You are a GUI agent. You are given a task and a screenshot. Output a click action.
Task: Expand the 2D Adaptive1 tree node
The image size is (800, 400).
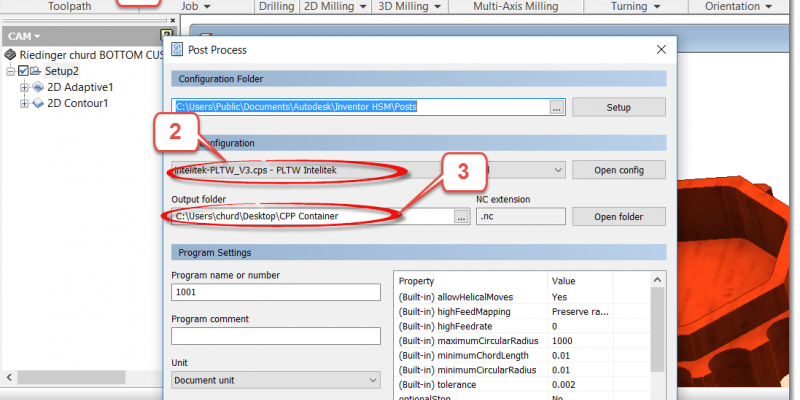(24, 87)
